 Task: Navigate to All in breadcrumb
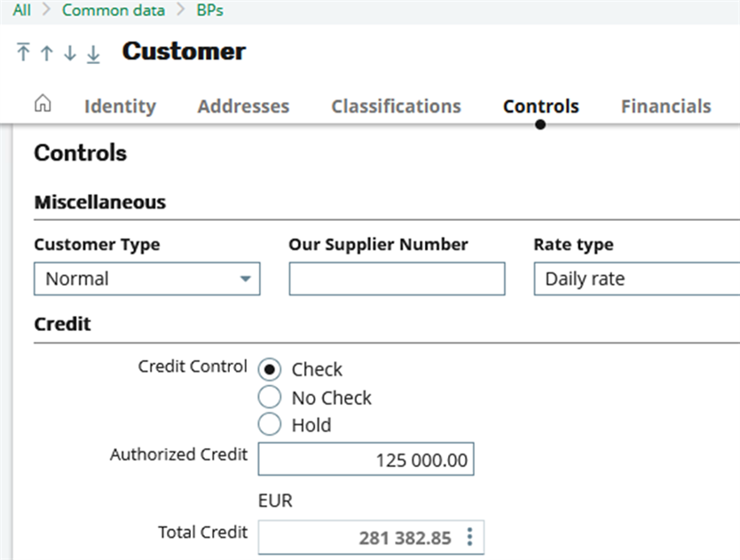(21, 11)
